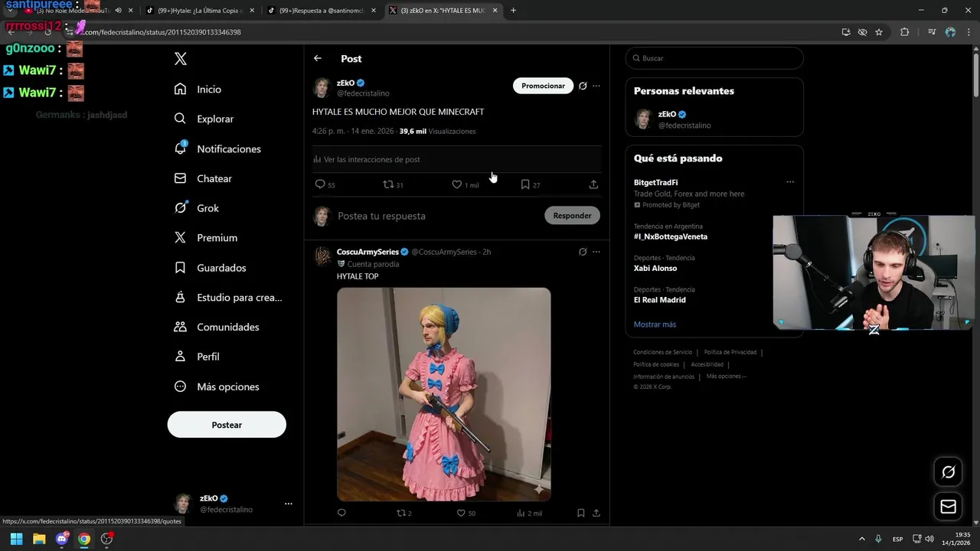
Task: Open browser extensions puzzle icon
Action: pos(904,32)
